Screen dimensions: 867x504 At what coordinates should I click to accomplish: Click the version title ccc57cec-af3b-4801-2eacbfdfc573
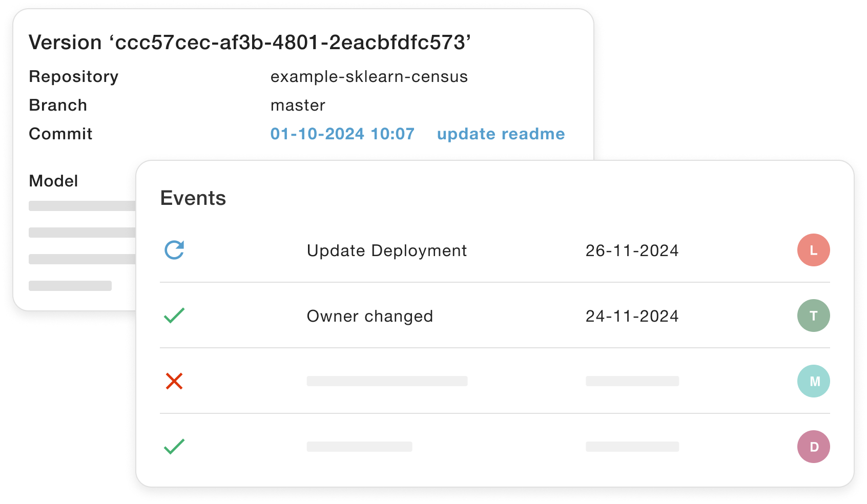coord(250,42)
